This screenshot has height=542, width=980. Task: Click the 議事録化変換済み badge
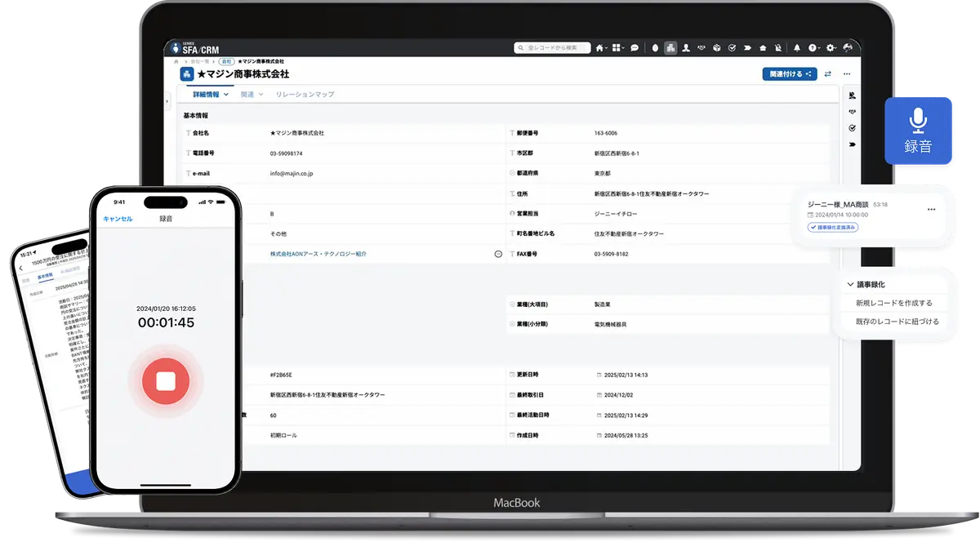(833, 227)
